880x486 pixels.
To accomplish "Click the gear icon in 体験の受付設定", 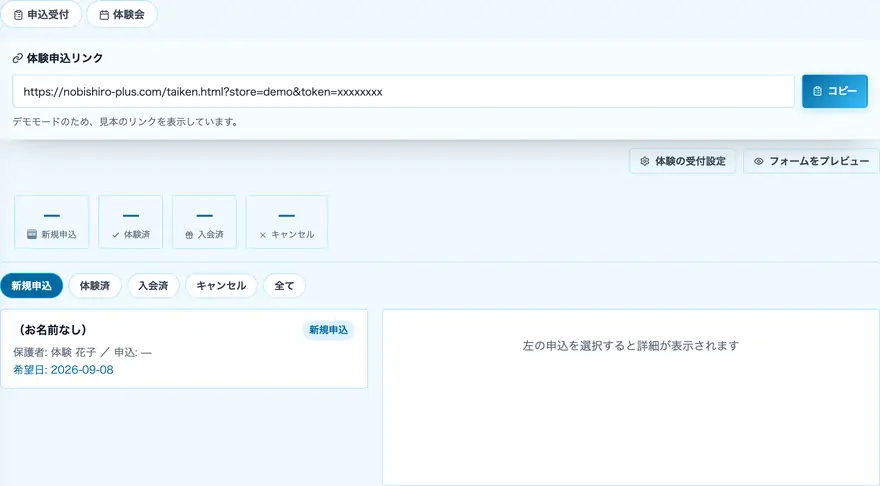I will 645,161.
